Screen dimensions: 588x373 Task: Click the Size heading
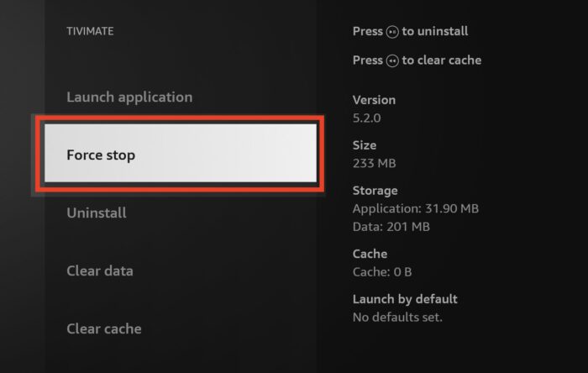[x=365, y=145]
